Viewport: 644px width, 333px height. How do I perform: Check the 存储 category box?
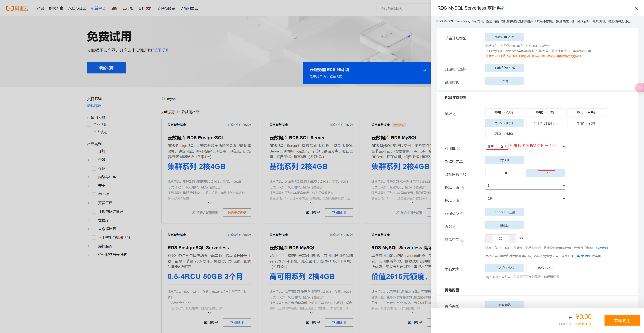[x=94, y=169]
